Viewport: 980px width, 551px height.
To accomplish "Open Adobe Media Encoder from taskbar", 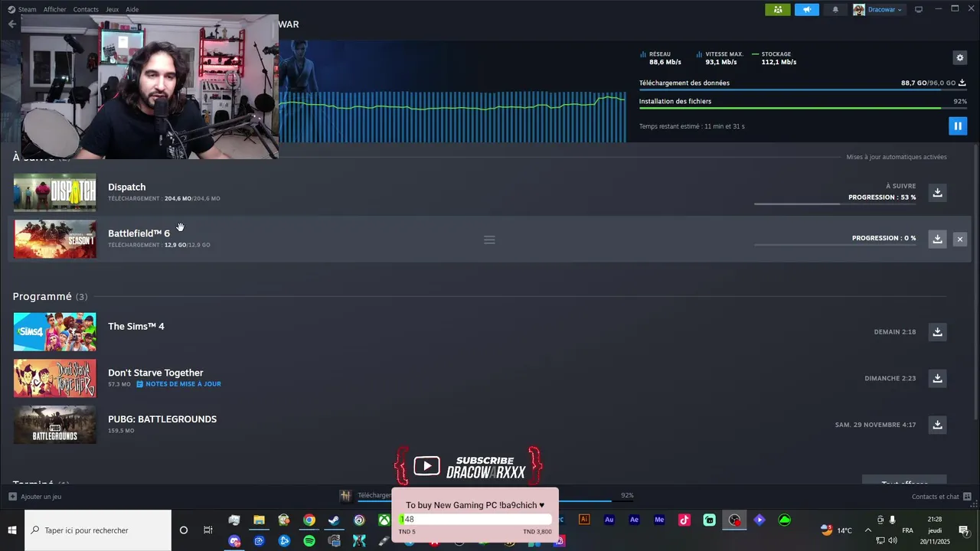I will [659, 520].
